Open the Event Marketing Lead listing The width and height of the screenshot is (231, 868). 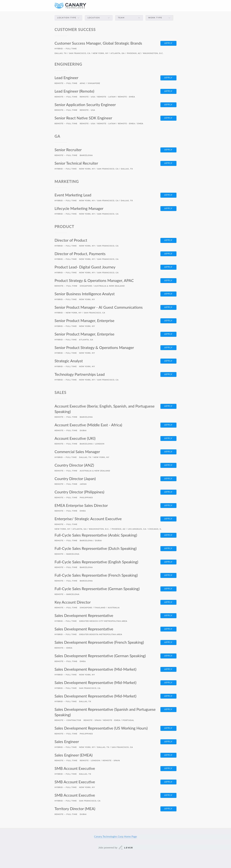(x=73, y=195)
